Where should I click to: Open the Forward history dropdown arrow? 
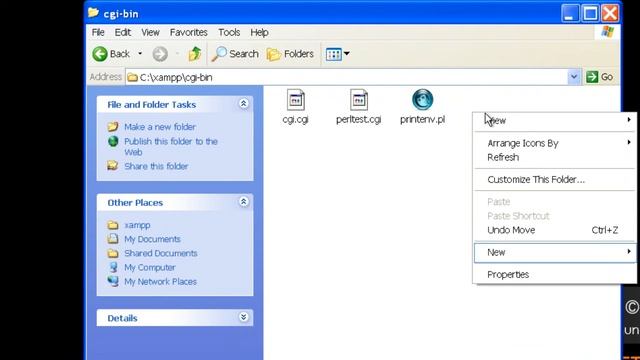(x=177, y=54)
